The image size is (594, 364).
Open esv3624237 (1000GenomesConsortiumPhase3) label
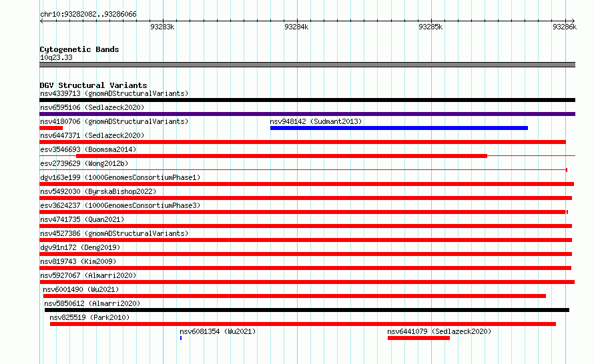[120, 205]
